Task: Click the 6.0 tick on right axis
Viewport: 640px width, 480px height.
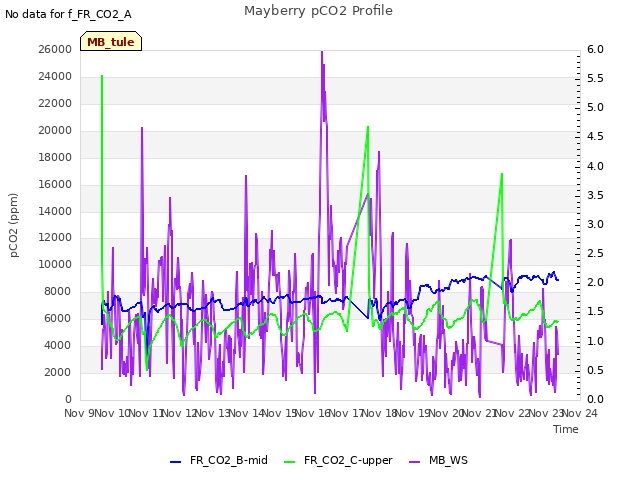Action: 595,49
